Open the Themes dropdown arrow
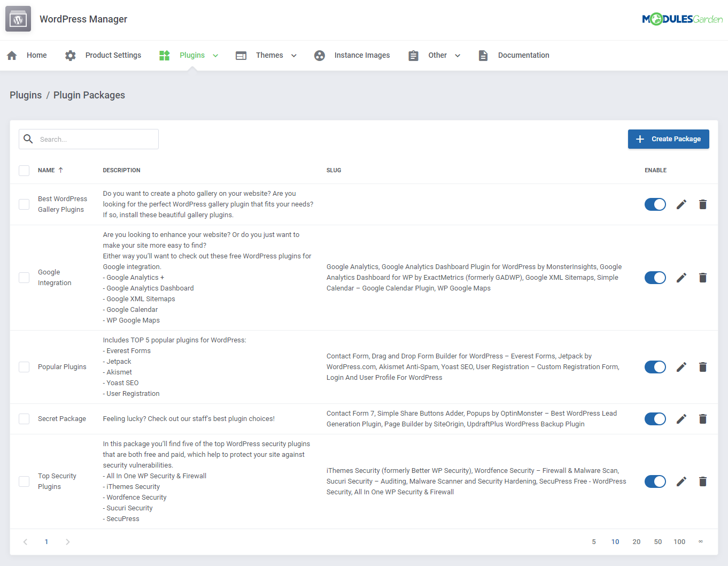 click(293, 55)
